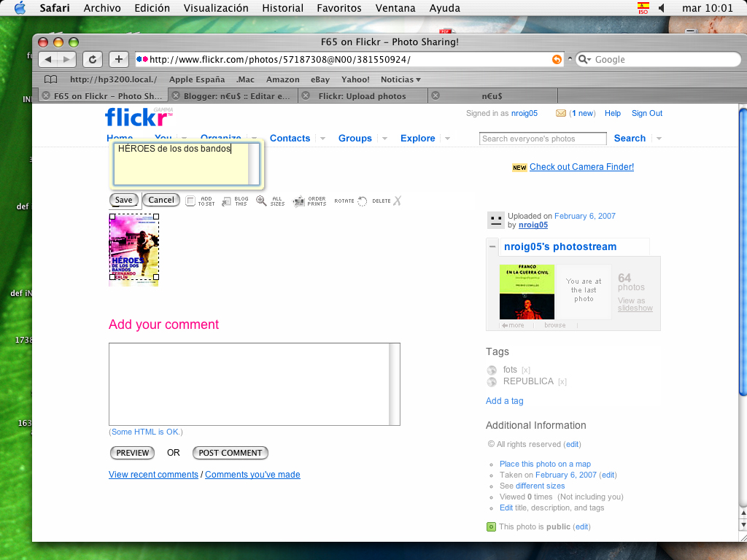Screen dimensions: 747x560
Task: Click the Héroes de los dos bandos photo
Action: tap(134, 250)
